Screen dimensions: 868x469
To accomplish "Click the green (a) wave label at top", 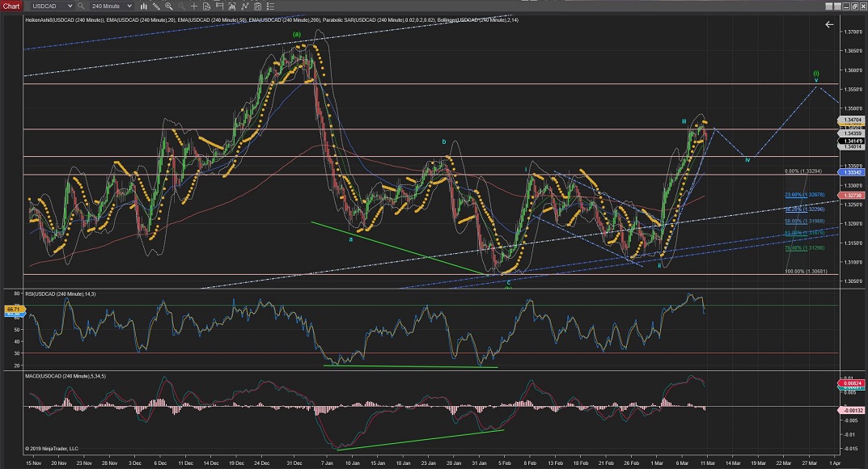I will pyautogui.click(x=297, y=34).
